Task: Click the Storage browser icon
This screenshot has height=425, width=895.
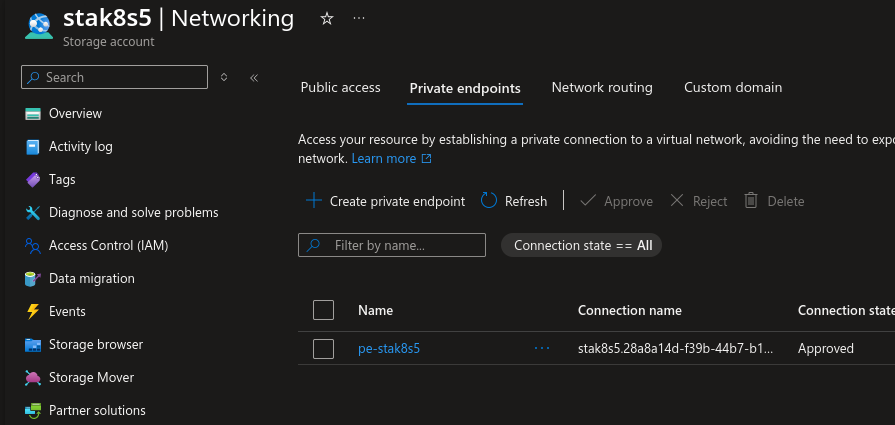Action: pos(33,345)
